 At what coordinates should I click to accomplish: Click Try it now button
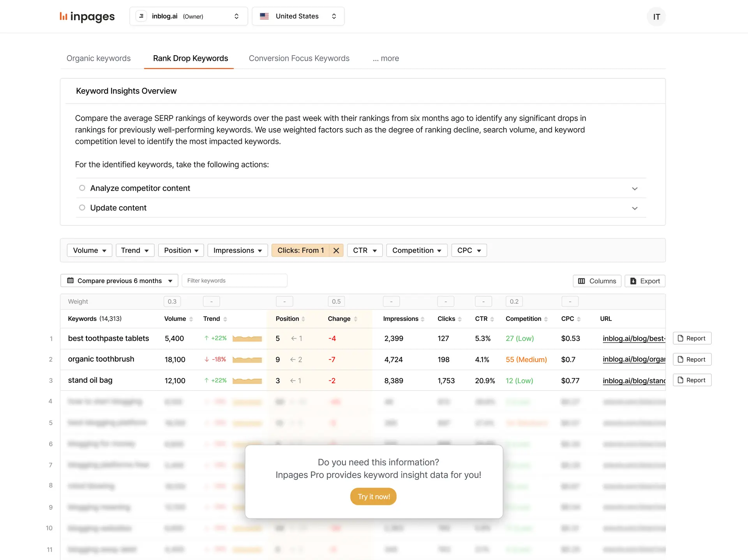[x=373, y=496]
